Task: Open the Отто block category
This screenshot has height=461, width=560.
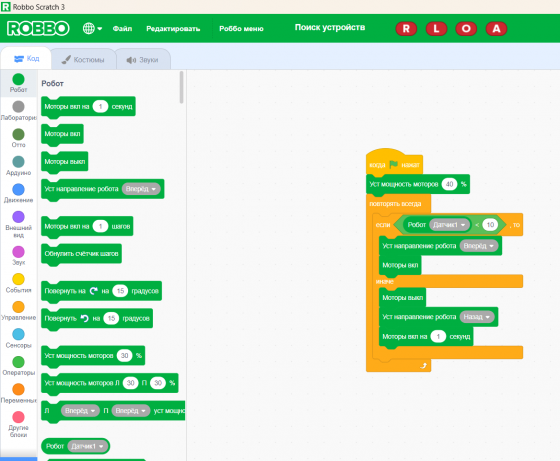Action: [x=18, y=134]
